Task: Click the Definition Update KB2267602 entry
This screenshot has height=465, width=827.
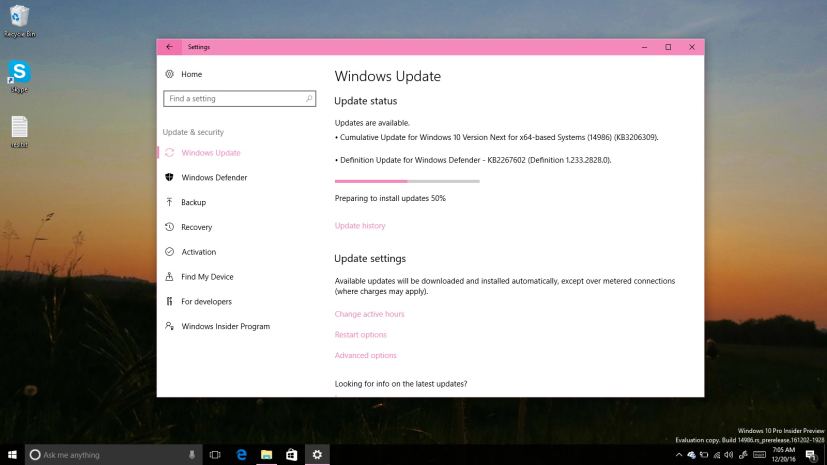Action: (x=473, y=160)
